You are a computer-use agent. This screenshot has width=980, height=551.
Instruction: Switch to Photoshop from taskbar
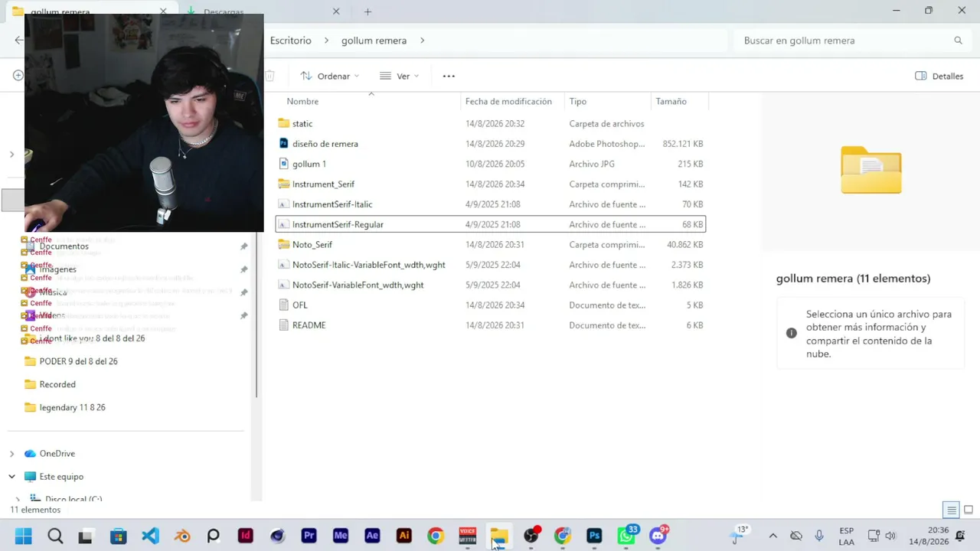(594, 536)
